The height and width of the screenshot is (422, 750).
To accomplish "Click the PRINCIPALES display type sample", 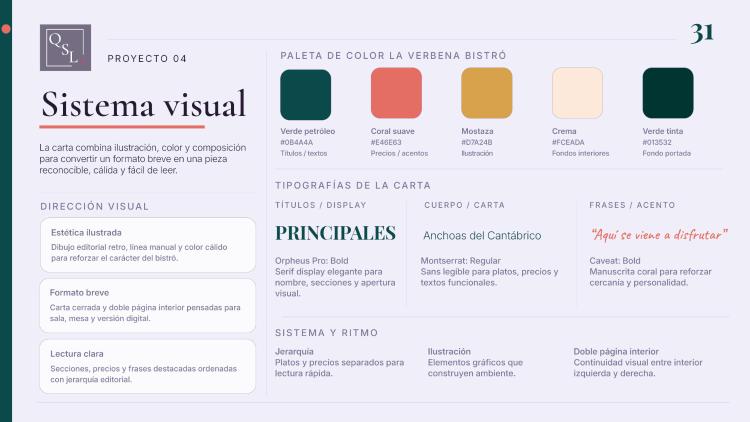I will (335, 233).
